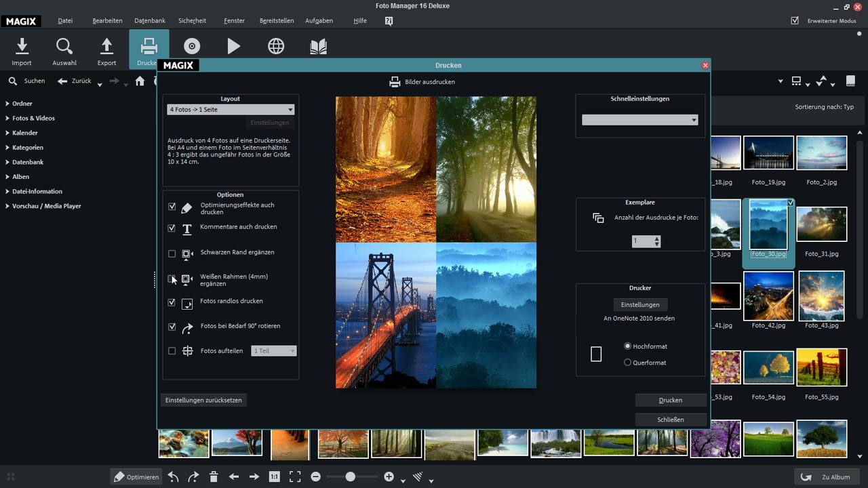The image size is (868, 488).
Task: Click Einstellungen zurücksetzen
Action: click(203, 400)
